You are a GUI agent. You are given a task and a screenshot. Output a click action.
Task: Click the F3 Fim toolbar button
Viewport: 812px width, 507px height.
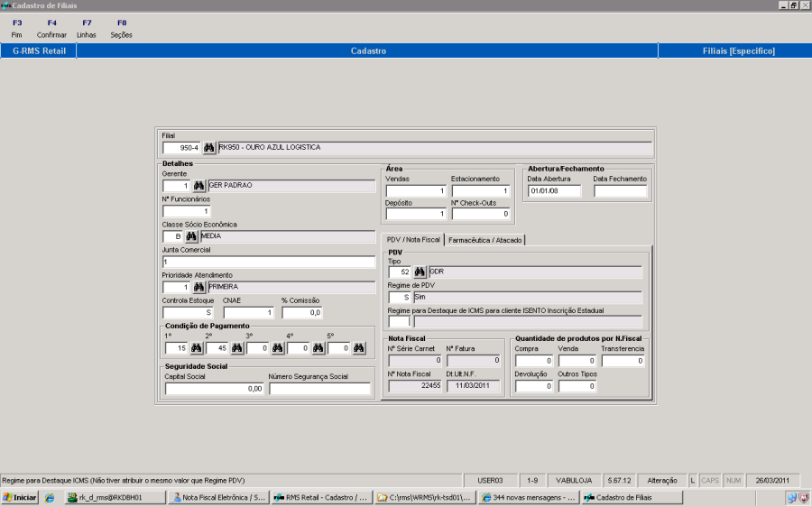tap(16, 28)
